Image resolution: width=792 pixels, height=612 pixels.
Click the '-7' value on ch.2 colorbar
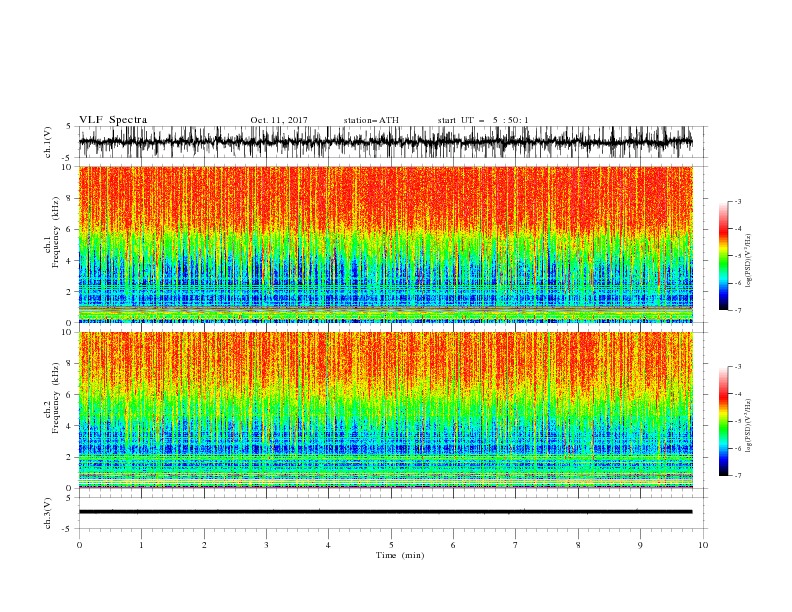(737, 475)
